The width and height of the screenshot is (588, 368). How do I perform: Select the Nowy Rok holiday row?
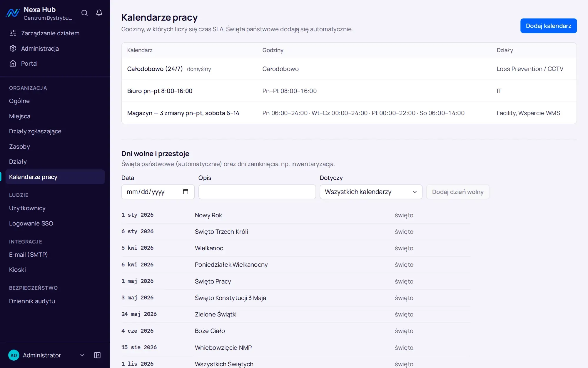tap(296, 215)
